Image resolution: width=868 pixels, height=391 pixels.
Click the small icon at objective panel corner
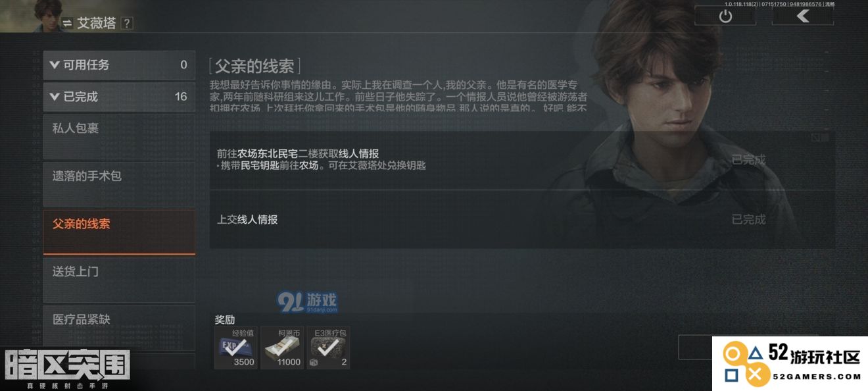pyautogui.click(x=815, y=137)
